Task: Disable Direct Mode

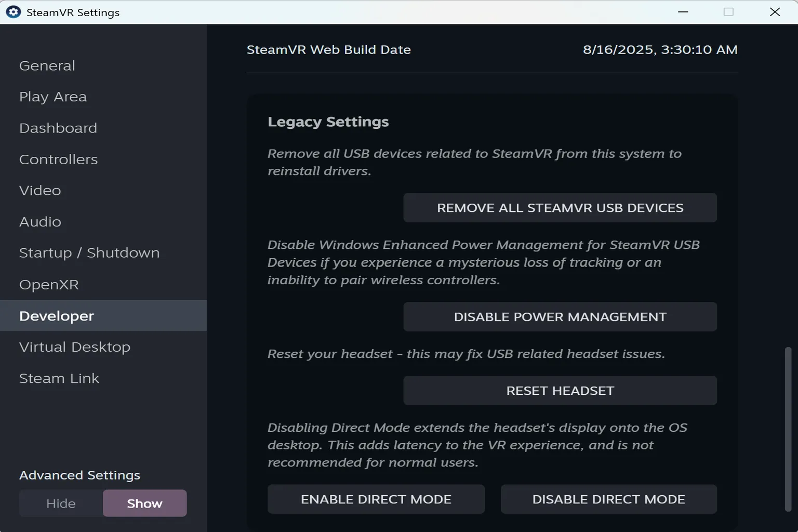Action: (x=608, y=499)
